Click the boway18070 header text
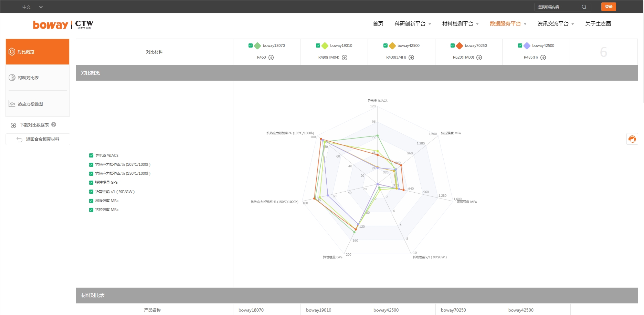644x315 pixels. [274, 45]
